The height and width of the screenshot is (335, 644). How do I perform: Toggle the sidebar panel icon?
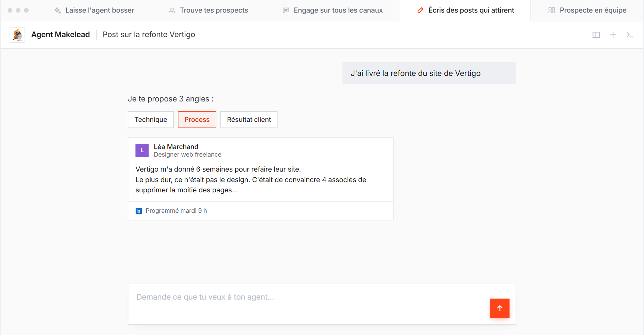point(596,35)
